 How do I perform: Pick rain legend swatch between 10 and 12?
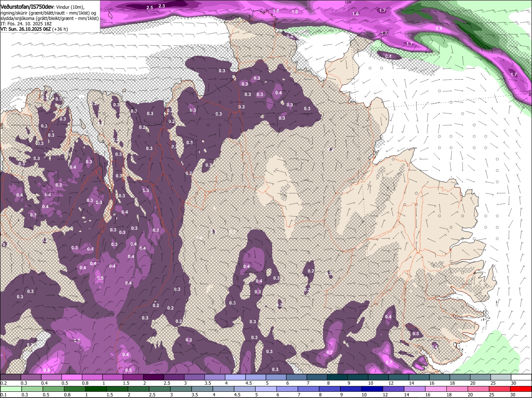pos(372,389)
